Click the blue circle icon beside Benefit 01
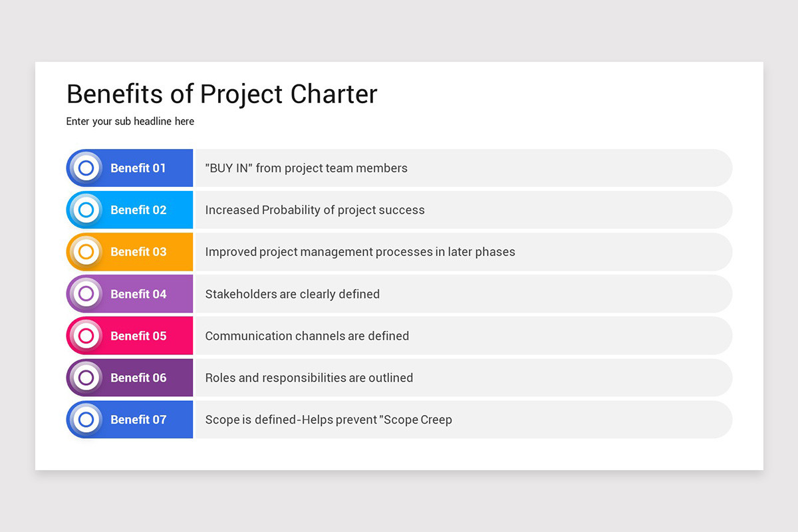 (86, 168)
